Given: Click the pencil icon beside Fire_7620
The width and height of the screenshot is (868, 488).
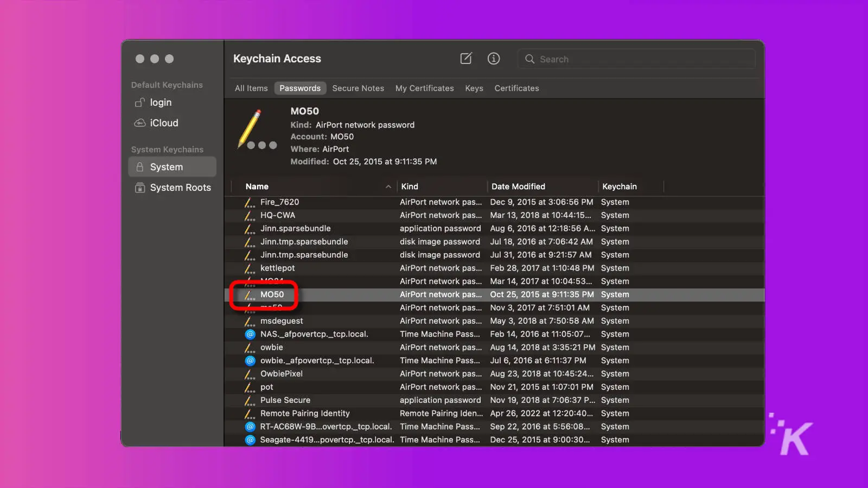Looking at the screenshot, I should click(250, 202).
